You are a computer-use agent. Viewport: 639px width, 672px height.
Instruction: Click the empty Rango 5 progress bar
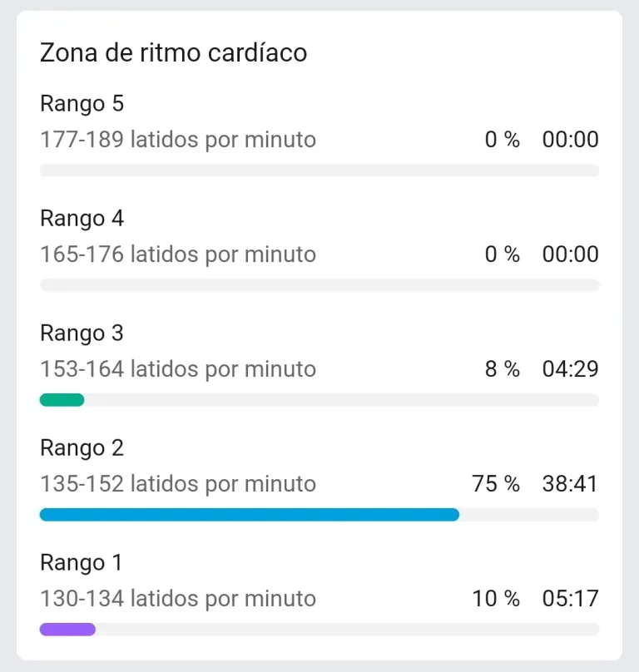coord(319,170)
